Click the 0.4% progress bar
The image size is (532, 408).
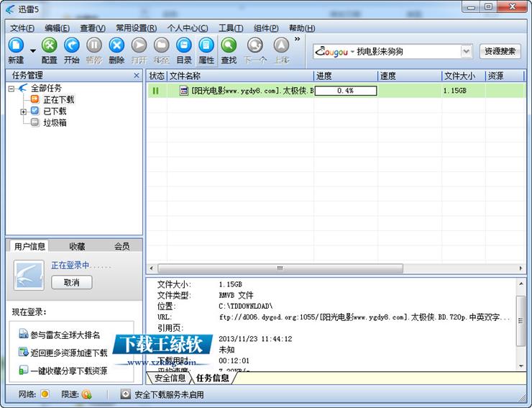[x=346, y=91]
